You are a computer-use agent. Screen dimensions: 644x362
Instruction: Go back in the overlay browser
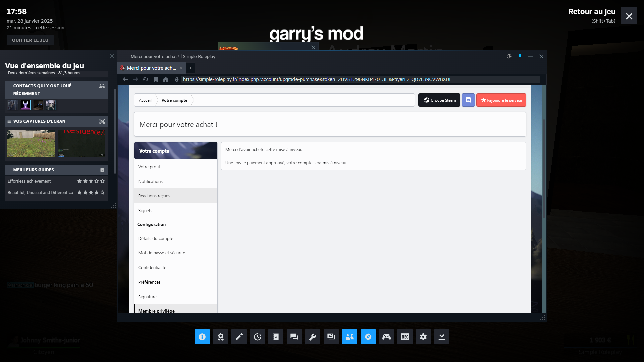(125, 79)
